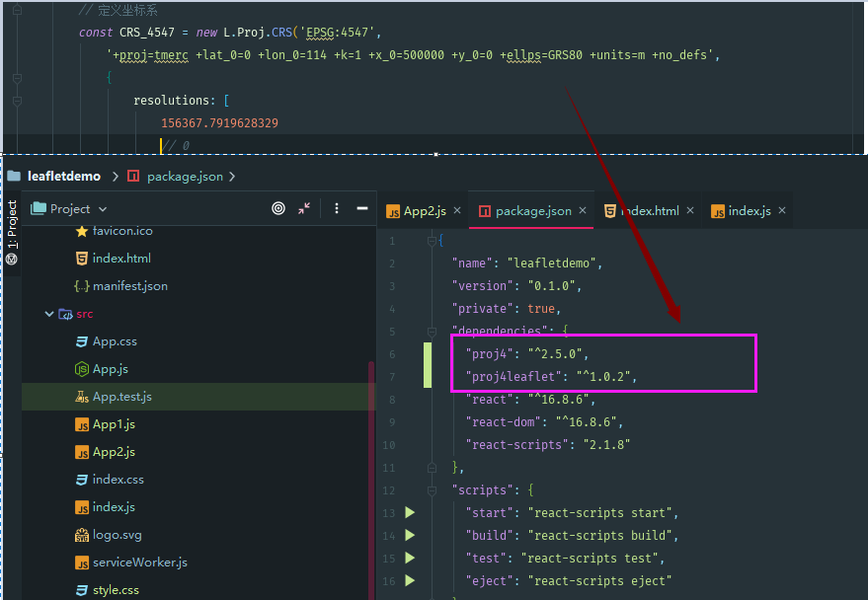Close the index.html tab
This screenshot has width=868, height=600.
click(x=690, y=211)
